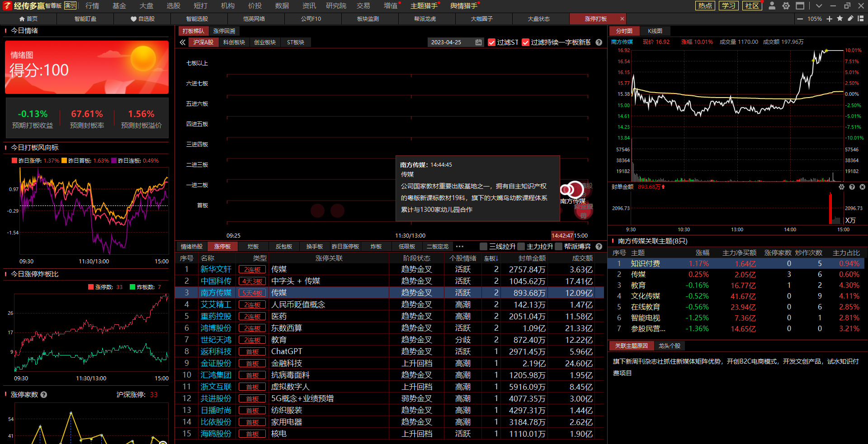Click the 14:42:47 timeline marker
The height and width of the screenshot is (444, 868).
point(562,235)
